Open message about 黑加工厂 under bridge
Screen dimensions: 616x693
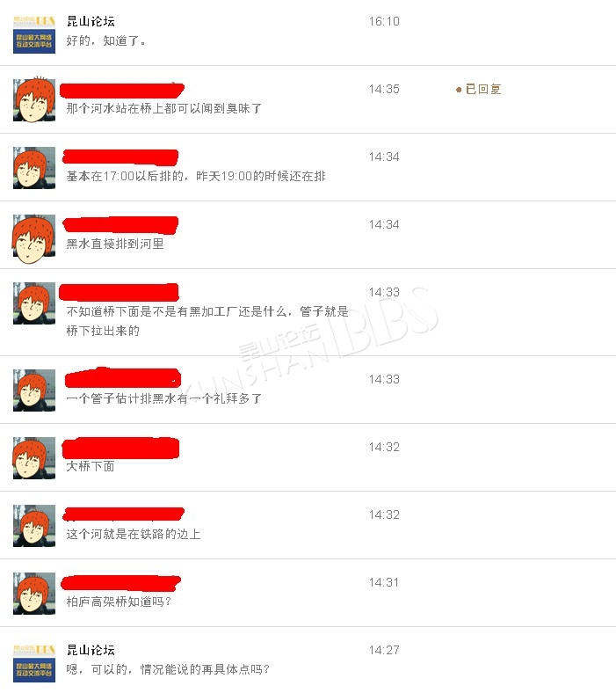point(207,321)
